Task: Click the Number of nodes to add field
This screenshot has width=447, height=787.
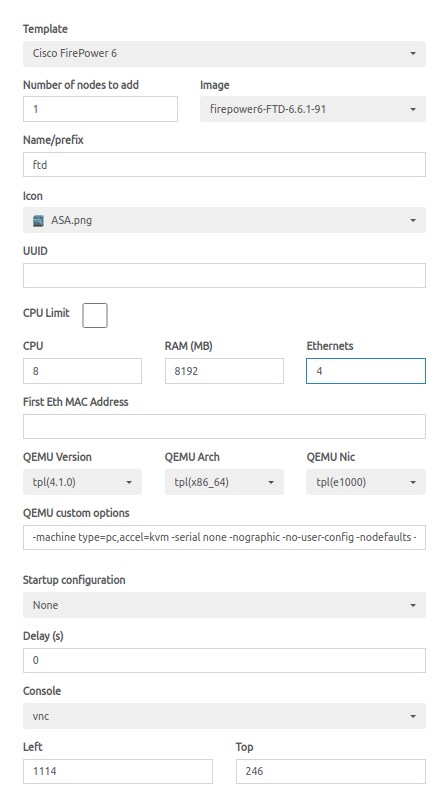Action: pyautogui.click(x=100, y=109)
